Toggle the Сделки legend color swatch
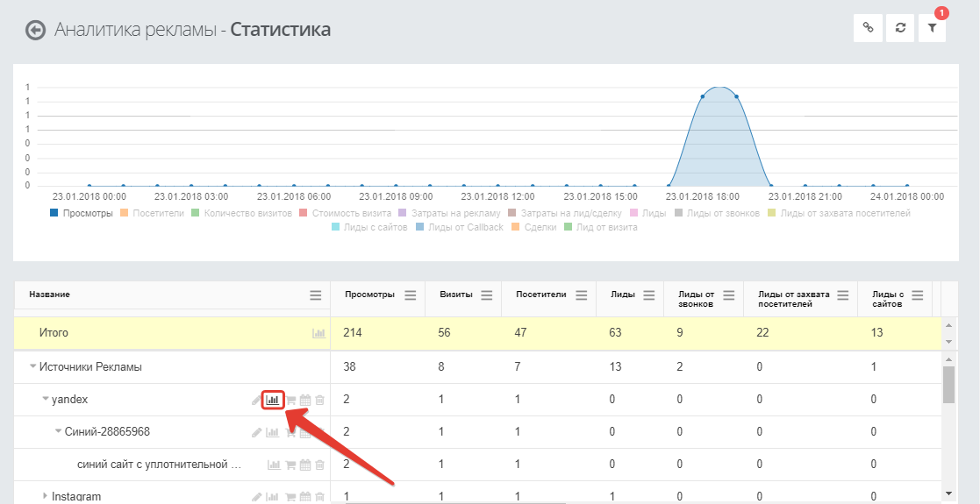 point(516,227)
